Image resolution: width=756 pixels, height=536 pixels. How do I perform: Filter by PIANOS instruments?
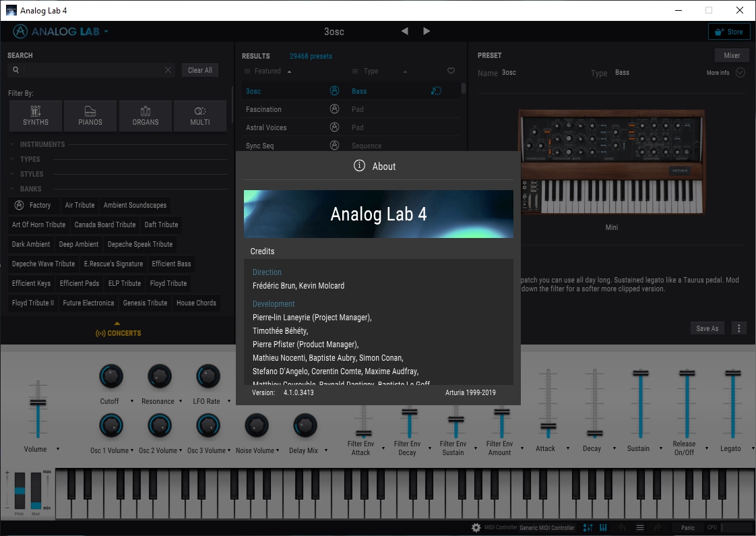90,116
